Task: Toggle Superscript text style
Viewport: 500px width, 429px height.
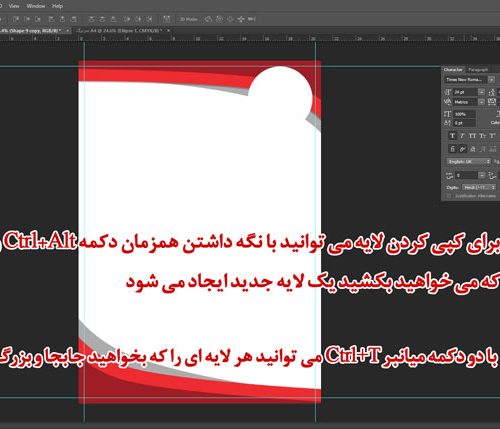Action: point(492,136)
